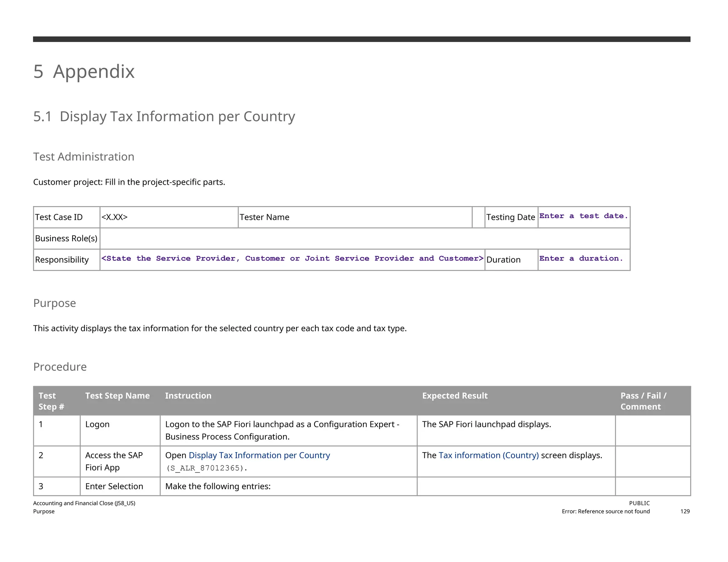The height and width of the screenshot is (562, 728).
Task: Click the 'This activity displays the tax information' sentence
Action: click(x=220, y=328)
